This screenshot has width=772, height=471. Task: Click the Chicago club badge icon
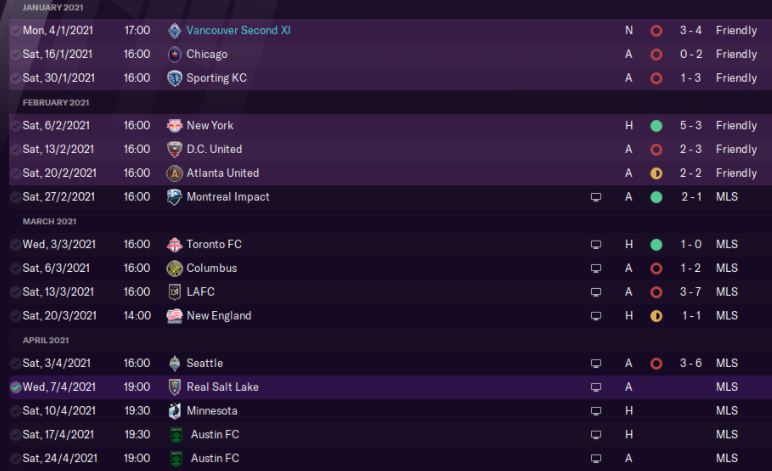click(175, 54)
